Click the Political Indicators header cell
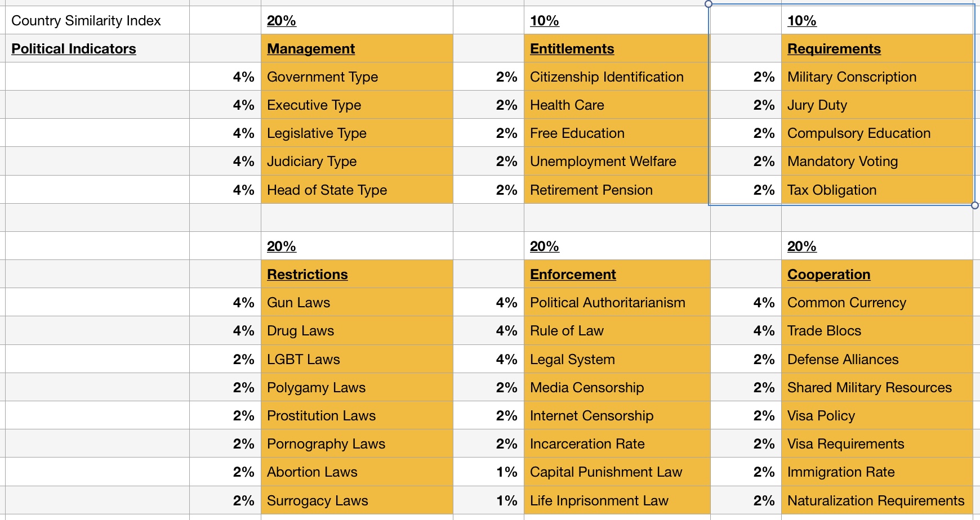Image resolution: width=980 pixels, height=520 pixels. click(74, 48)
